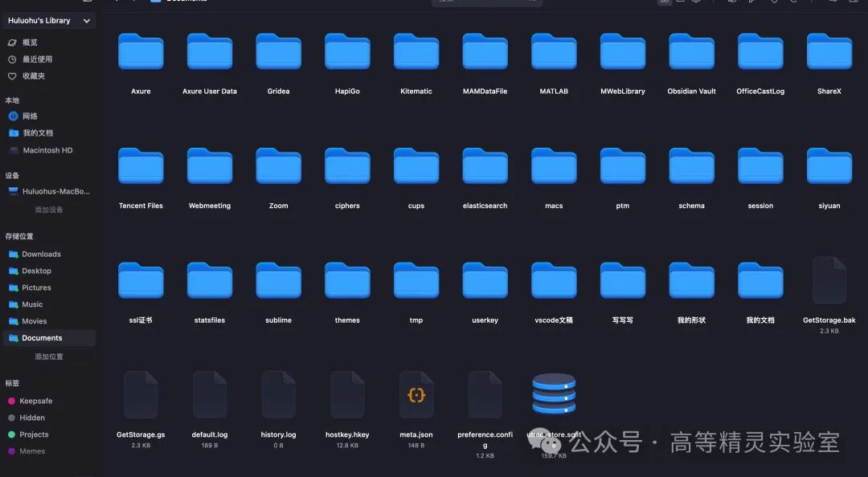Open the Huluohu's Library dropdown
Screen dimensions: 868x477
point(49,20)
